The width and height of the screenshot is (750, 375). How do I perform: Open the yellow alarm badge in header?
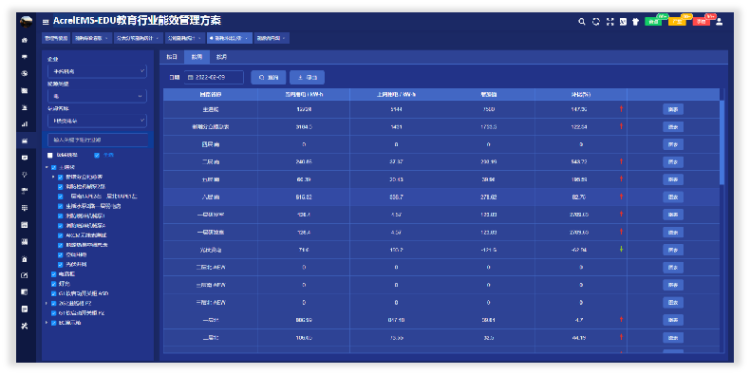click(x=676, y=22)
